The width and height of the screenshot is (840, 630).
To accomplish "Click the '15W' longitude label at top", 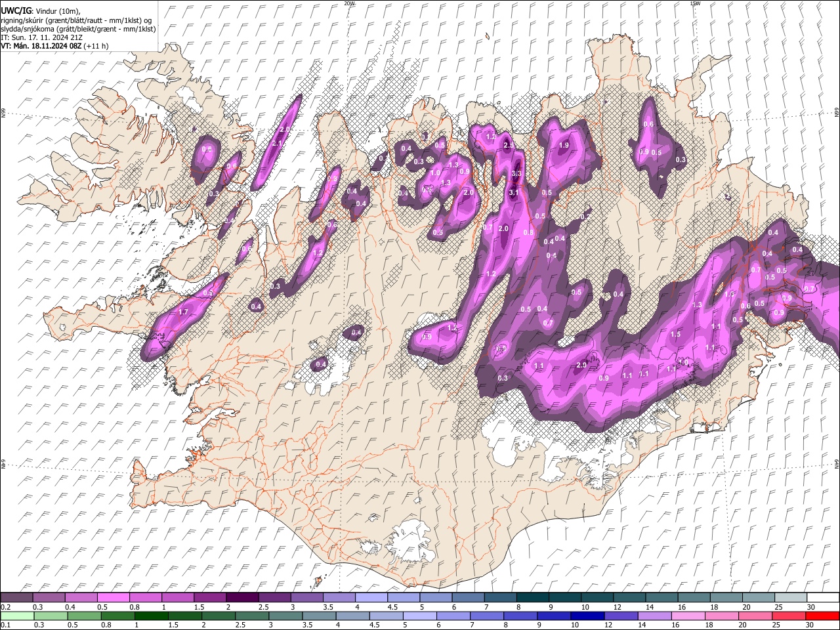I will coord(695,3).
